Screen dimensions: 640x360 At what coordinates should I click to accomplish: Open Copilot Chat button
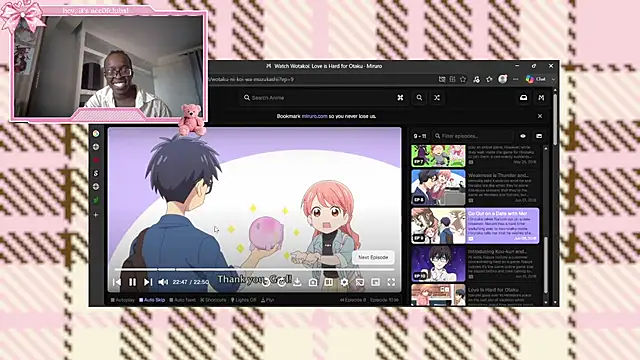pyautogui.click(x=536, y=79)
